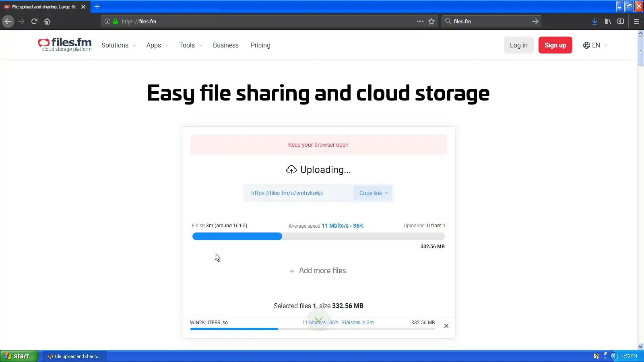Click the main blue upload progress bar
Viewport: 644px width, 362px height.
tap(318, 237)
